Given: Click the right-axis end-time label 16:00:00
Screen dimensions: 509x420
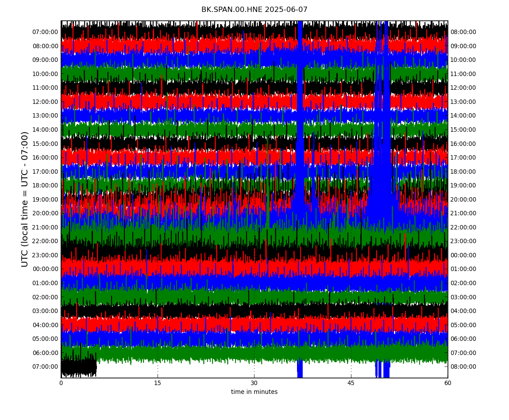Looking at the screenshot, I should tap(463, 144).
